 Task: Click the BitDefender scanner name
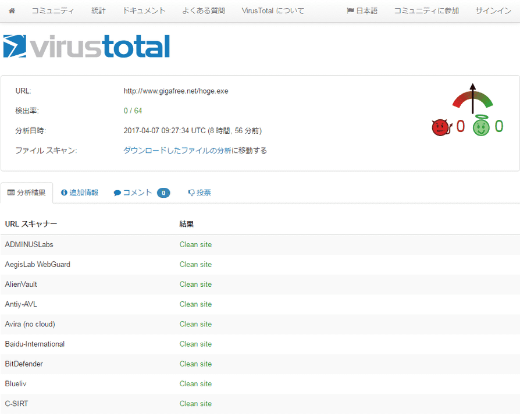(24, 364)
